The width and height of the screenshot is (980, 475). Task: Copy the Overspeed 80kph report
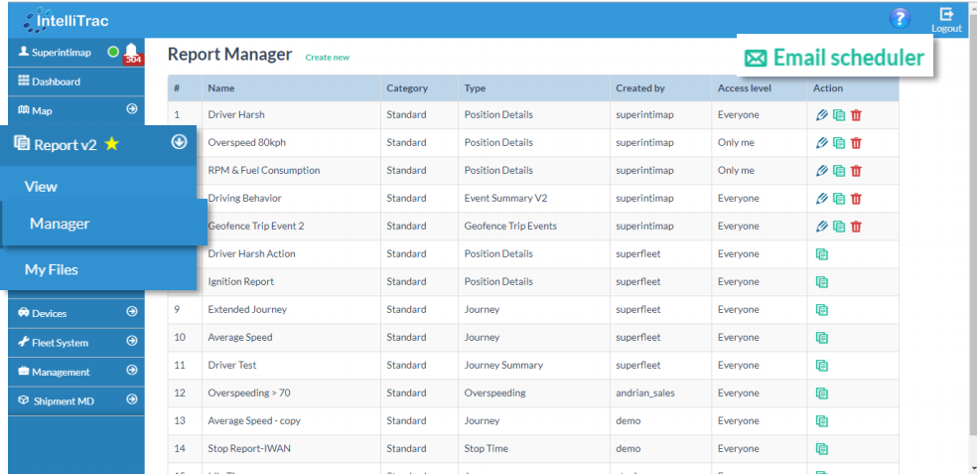point(839,143)
